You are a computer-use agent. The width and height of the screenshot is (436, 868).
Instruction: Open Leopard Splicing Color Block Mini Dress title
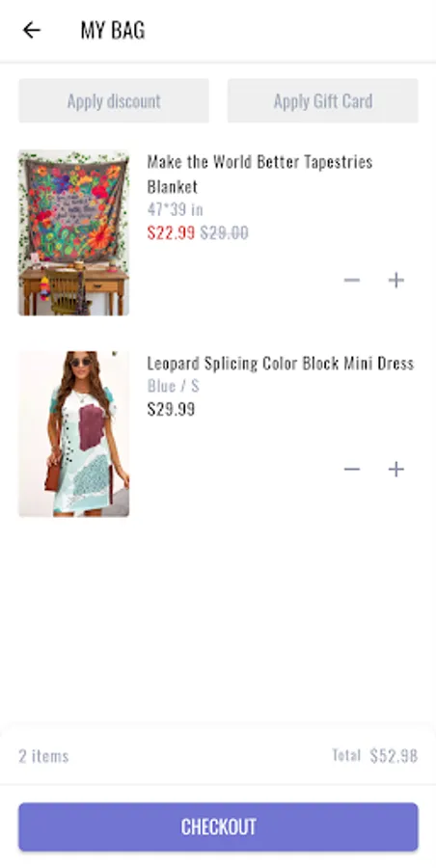click(x=281, y=364)
